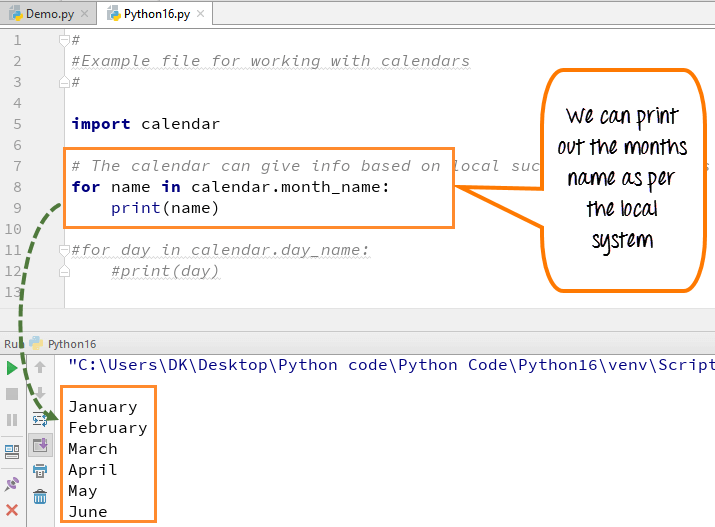
Task: Click the Pin tab pushpin icon
Action: tap(12, 483)
